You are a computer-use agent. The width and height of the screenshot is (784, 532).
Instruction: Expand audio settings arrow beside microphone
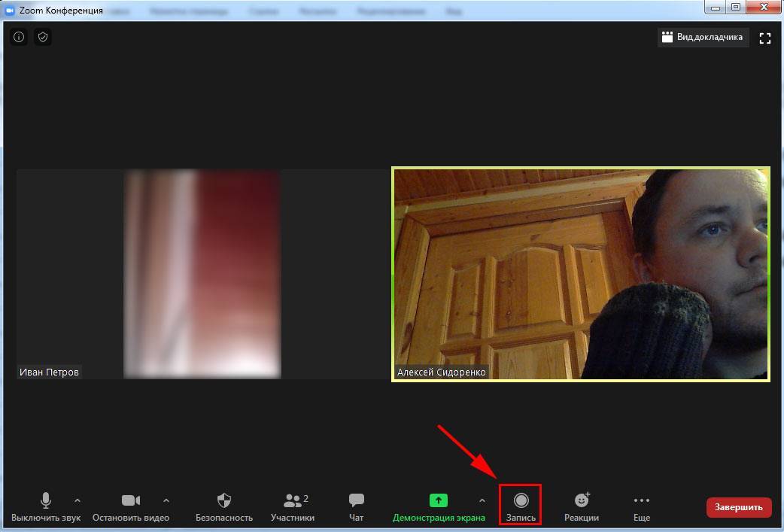click(x=77, y=500)
